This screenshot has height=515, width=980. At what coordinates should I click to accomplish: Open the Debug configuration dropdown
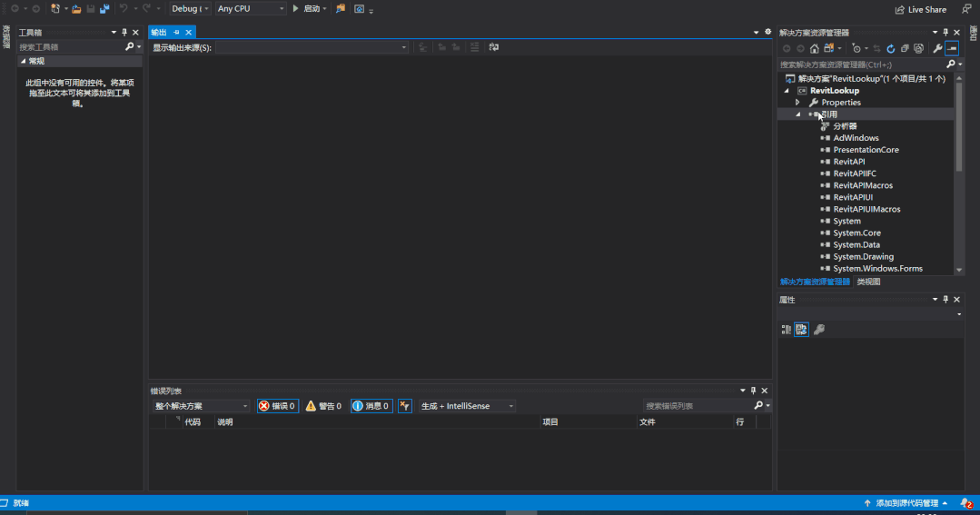coord(190,8)
